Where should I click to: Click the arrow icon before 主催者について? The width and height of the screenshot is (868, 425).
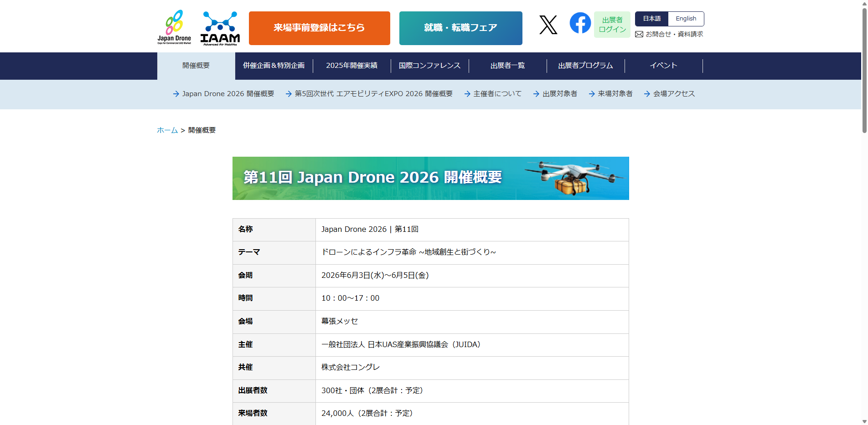pyautogui.click(x=467, y=94)
